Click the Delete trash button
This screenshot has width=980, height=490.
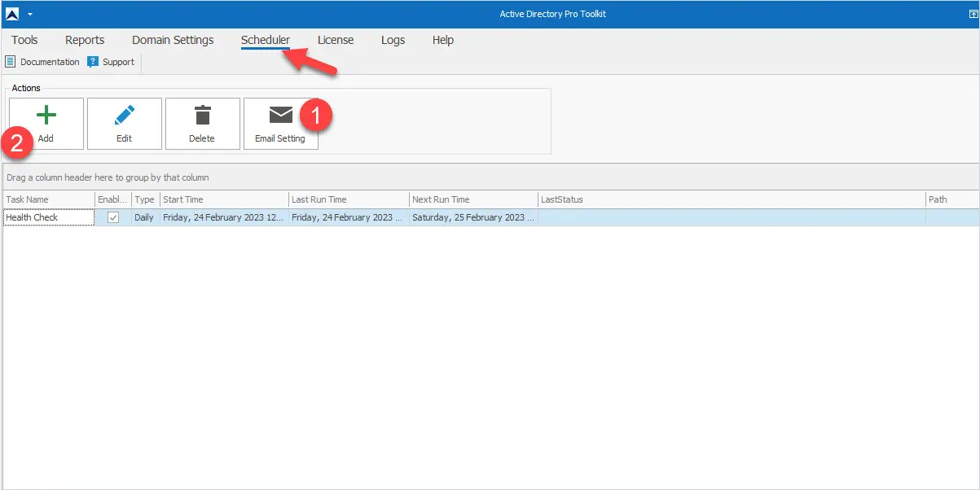[x=203, y=124]
